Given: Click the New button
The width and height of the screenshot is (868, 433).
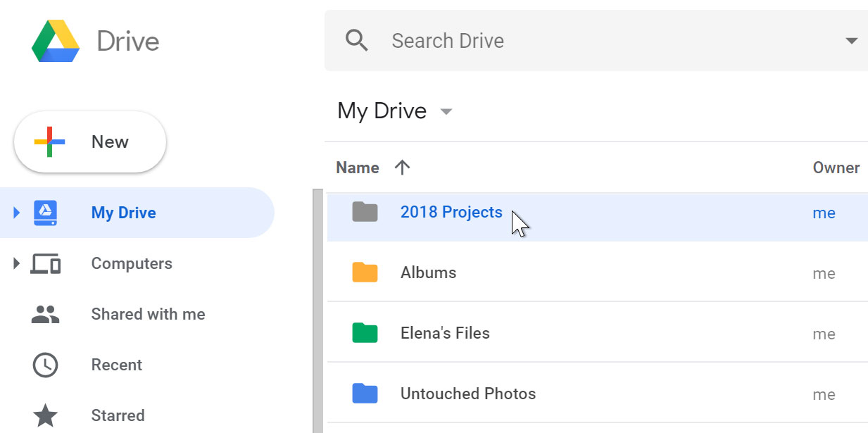Looking at the screenshot, I should (x=89, y=142).
